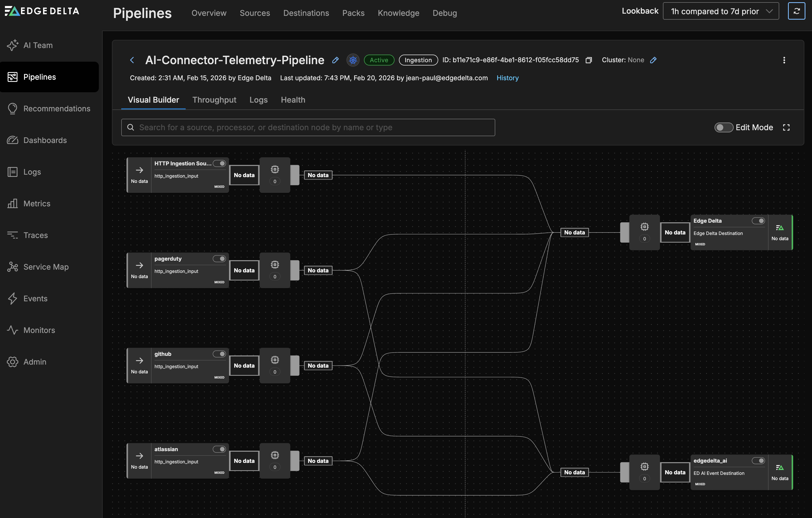This screenshot has height=518, width=812.
Task: Switch to the Throughput tab
Action: (x=214, y=100)
